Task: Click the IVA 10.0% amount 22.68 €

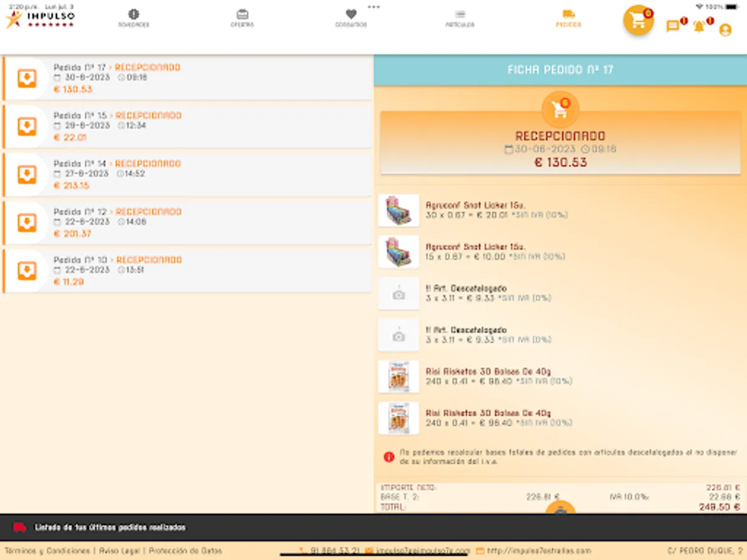Action: pyautogui.click(x=723, y=497)
